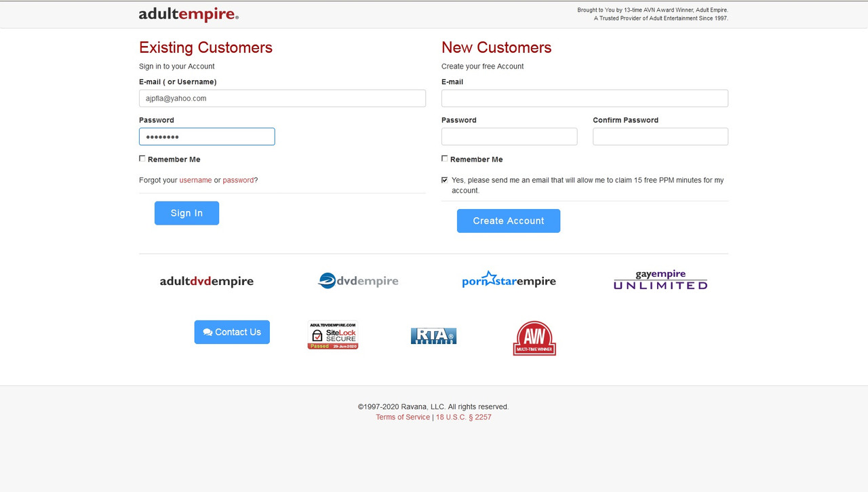
Task: Click the AVN multi-time winner badge
Action: pyautogui.click(x=534, y=338)
